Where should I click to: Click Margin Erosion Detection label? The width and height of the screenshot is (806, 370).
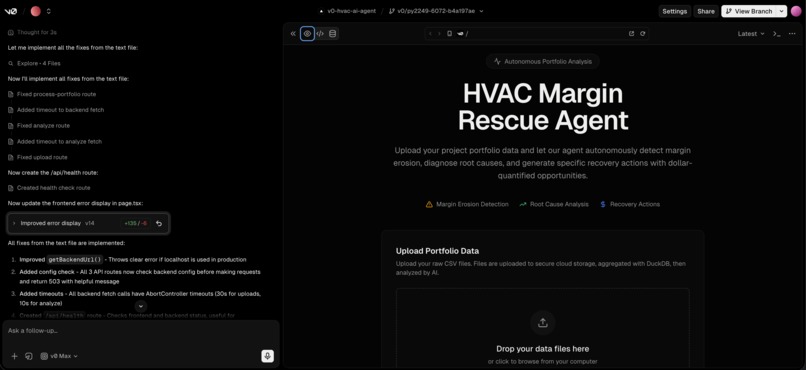point(472,205)
